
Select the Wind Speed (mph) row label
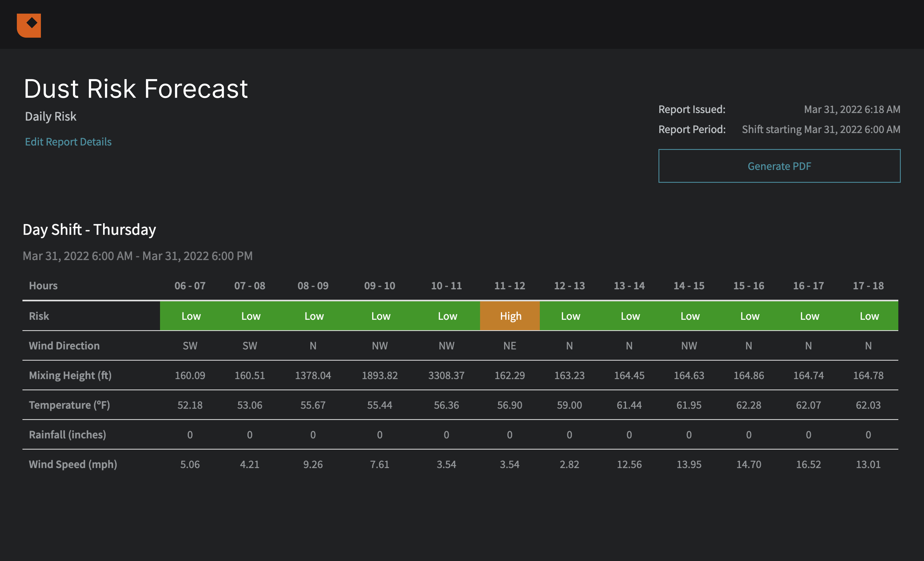pyautogui.click(x=73, y=464)
